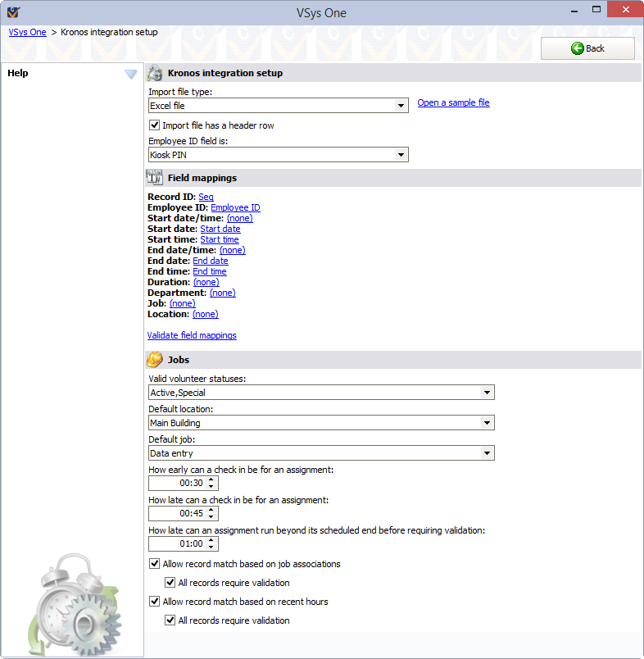Set the Job (none) mapping
This screenshot has width=644, height=659.
click(183, 303)
